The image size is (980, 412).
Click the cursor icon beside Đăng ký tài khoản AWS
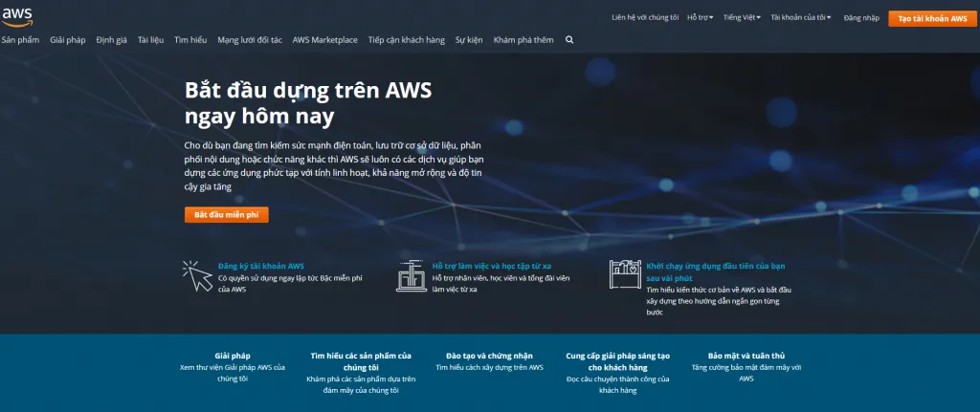tap(197, 276)
